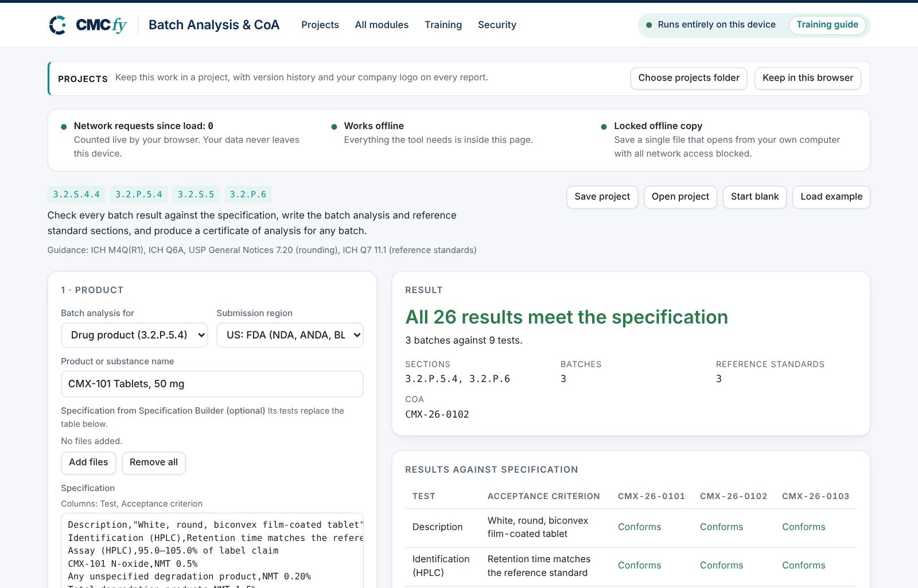Click Conforms for Description in CMX-26-0101
Image resolution: width=918 pixels, height=588 pixels.
pyautogui.click(x=639, y=527)
